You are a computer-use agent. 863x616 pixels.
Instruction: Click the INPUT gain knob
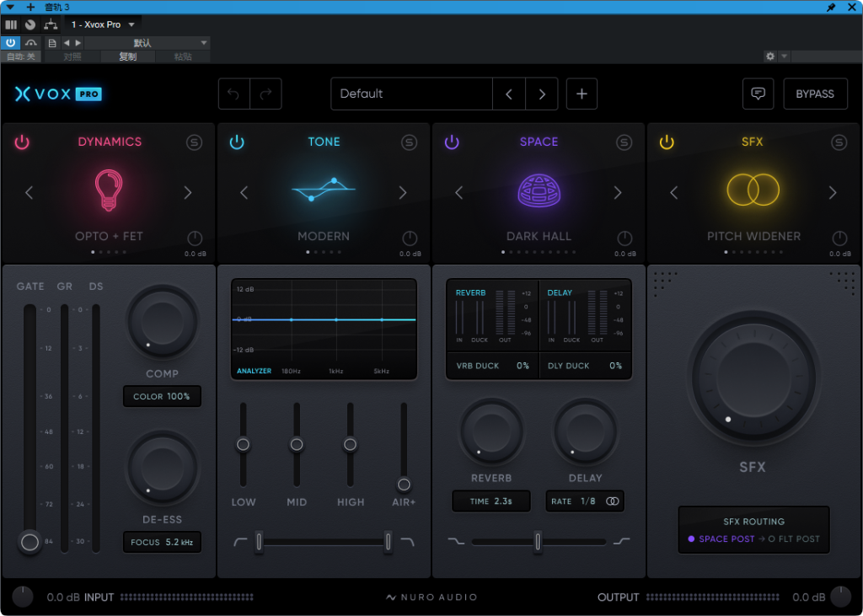[x=23, y=597]
